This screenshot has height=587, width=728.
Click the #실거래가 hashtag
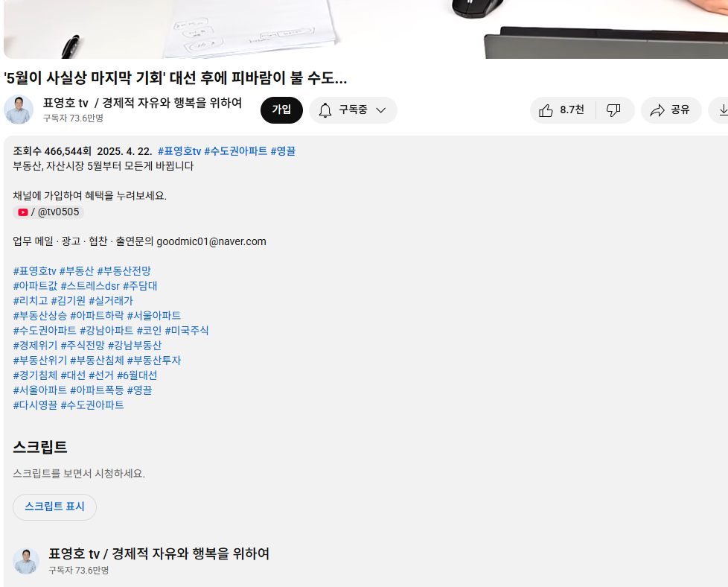pos(111,301)
